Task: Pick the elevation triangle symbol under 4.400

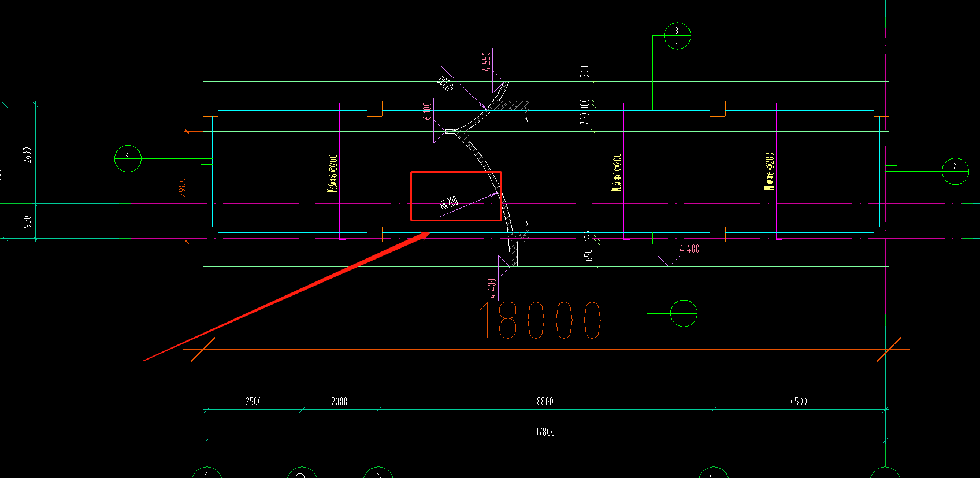Action: (669, 261)
